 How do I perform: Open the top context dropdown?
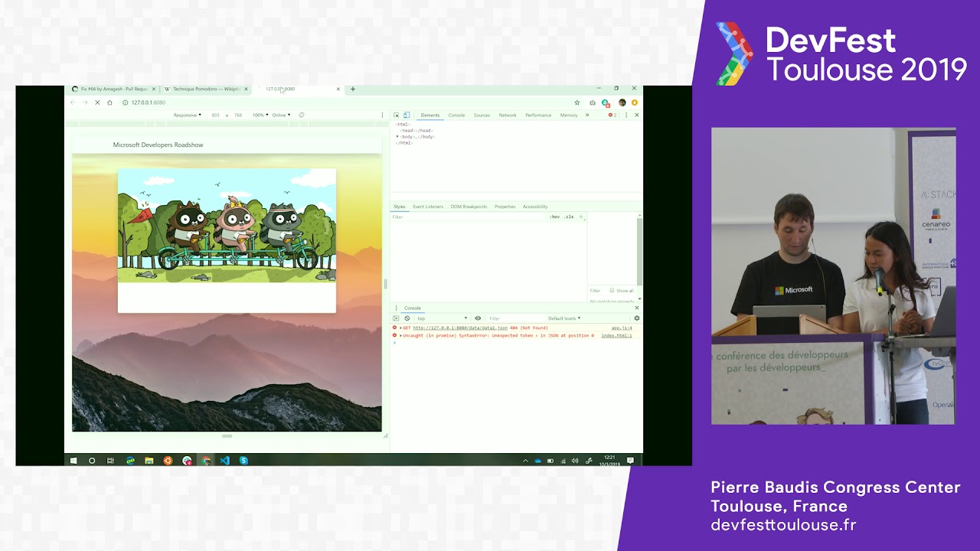click(442, 318)
